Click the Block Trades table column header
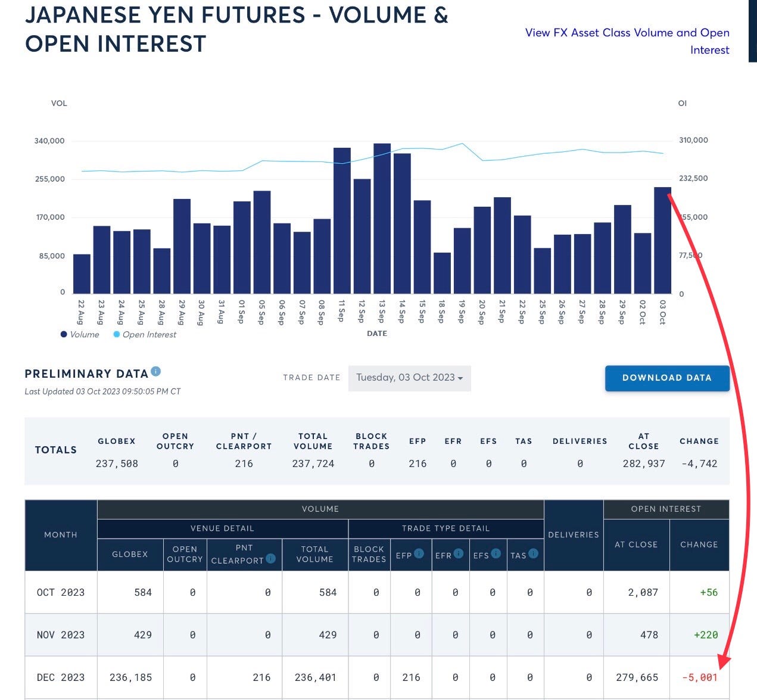The height and width of the screenshot is (700, 757). pyautogui.click(x=369, y=555)
